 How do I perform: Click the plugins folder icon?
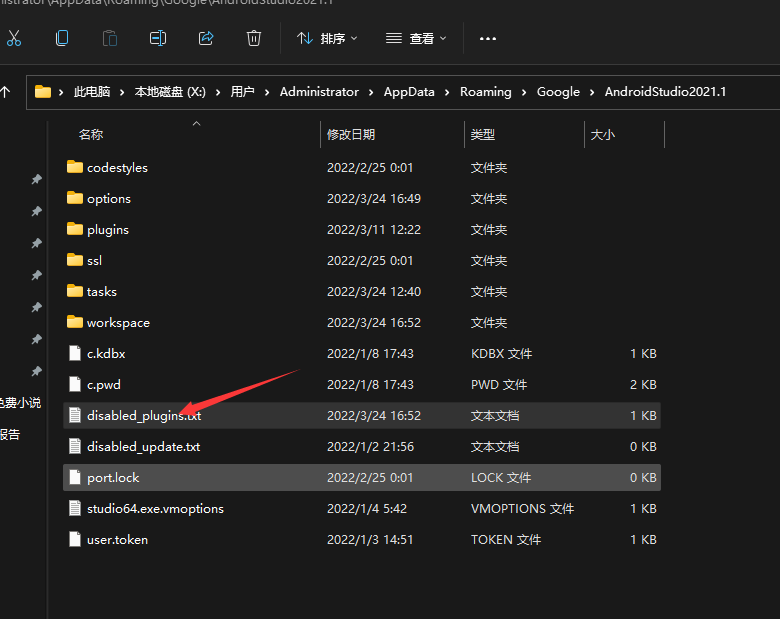click(x=75, y=228)
